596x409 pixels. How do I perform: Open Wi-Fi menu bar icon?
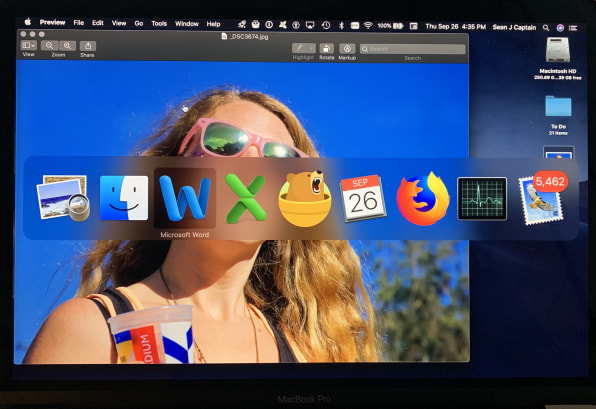pyautogui.click(x=368, y=25)
